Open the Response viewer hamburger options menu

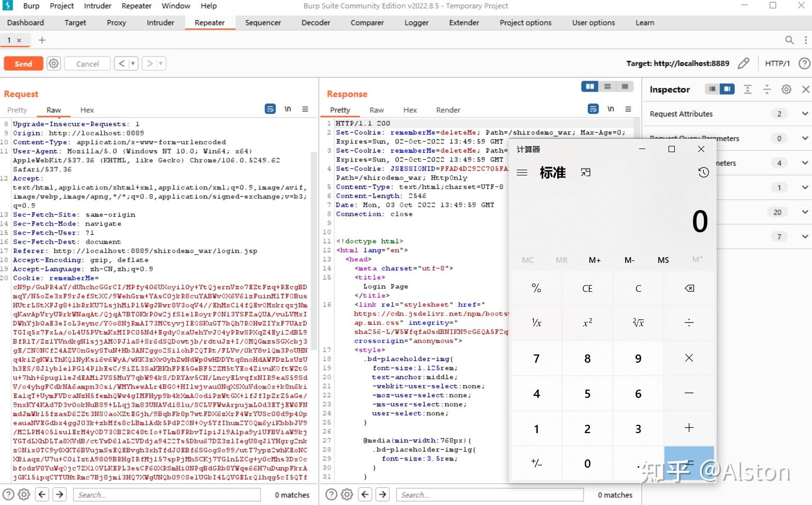[628, 109]
